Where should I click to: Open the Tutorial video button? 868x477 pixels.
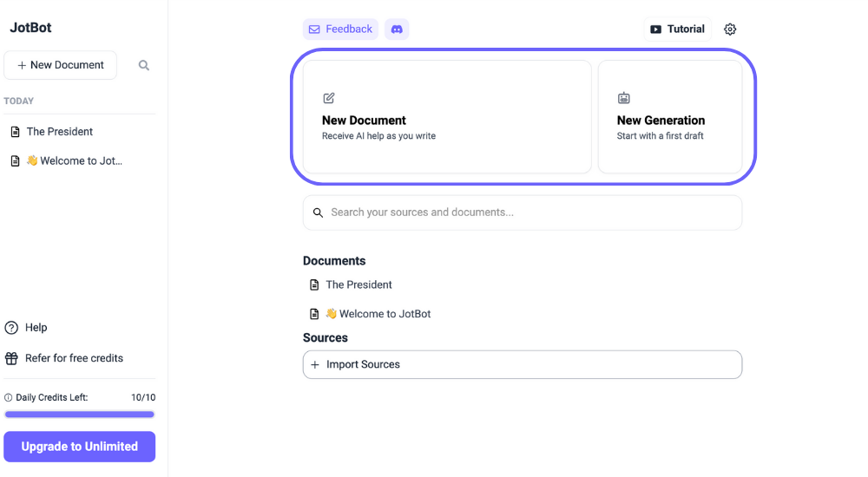(678, 29)
